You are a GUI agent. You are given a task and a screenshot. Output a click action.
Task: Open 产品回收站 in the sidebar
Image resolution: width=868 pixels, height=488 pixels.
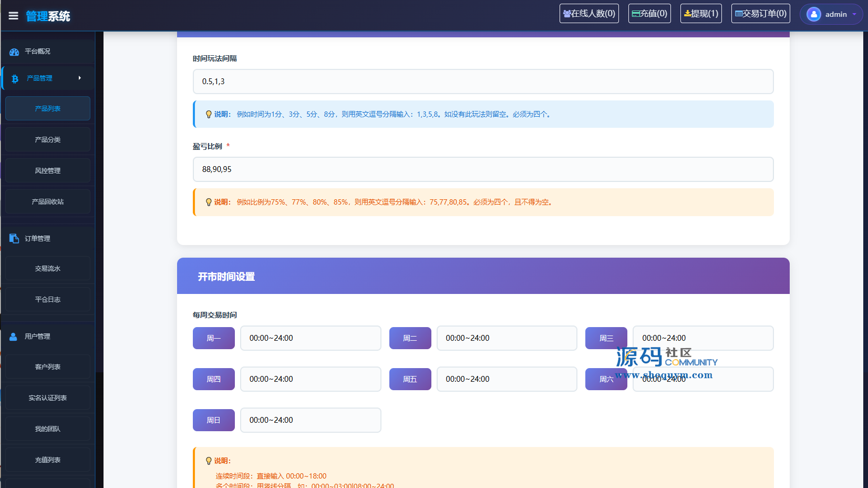[48, 201]
